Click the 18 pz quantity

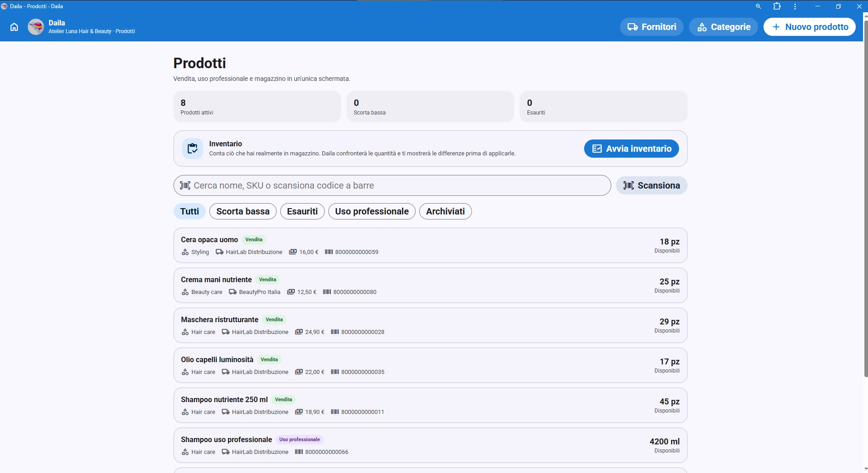point(670,242)
